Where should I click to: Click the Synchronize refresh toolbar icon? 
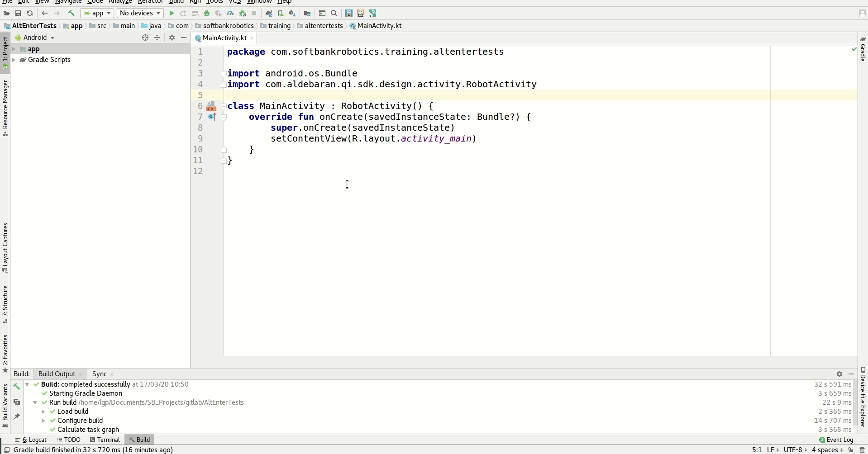30,13
